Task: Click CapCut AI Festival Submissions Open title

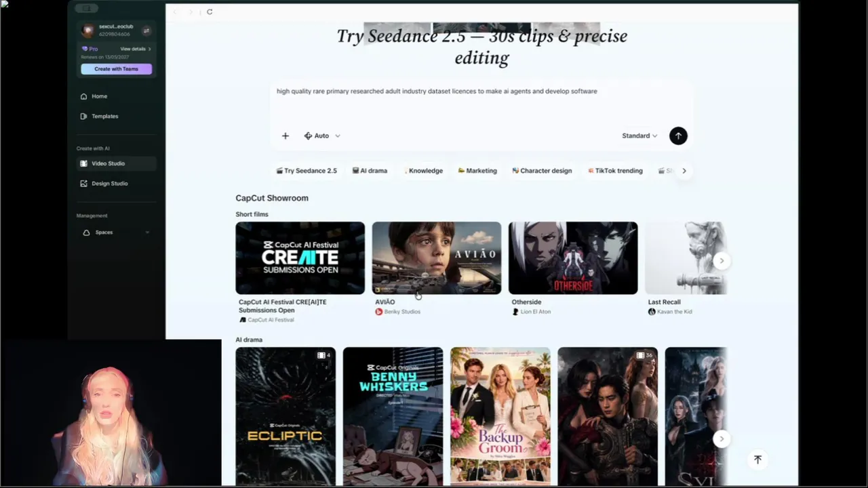Action: click(282, 306)
